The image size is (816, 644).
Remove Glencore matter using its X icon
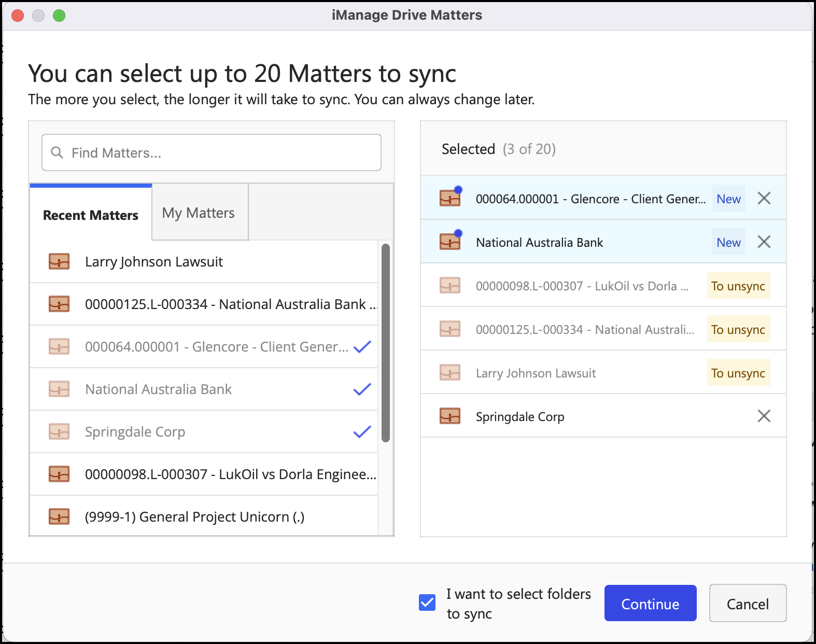764,199
